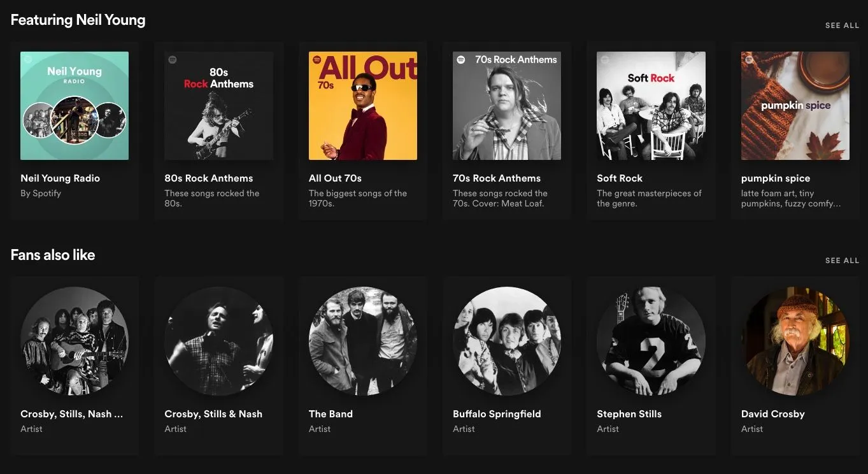Open the Crosby, Stills & Nash artist photo
Screen dimensions: 868x474
pos(219,341)
